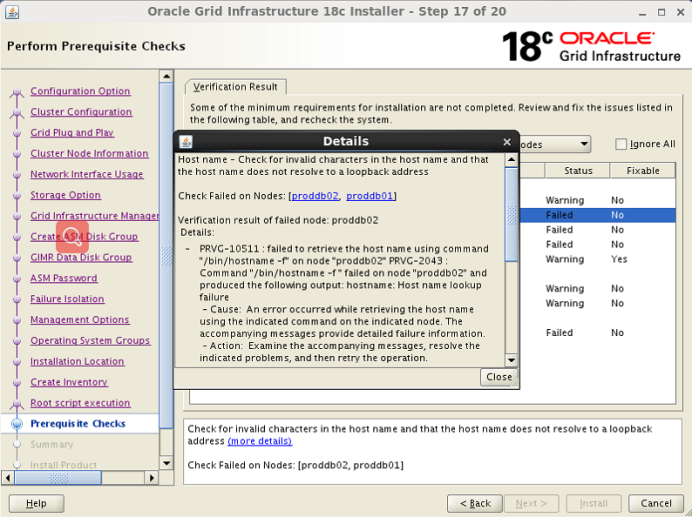This screenshot has height=518, width=692.
Task: Go to the Configuration Option step
Action: [80, 91]
